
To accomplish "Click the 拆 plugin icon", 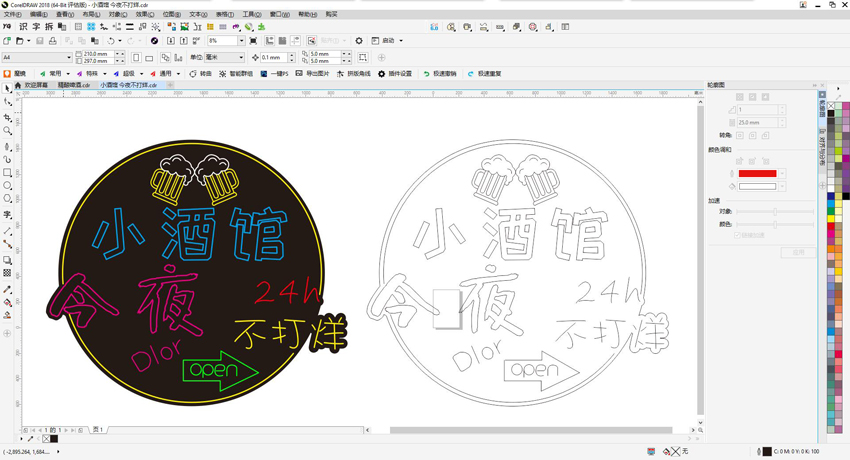I will tap(49, 27).
